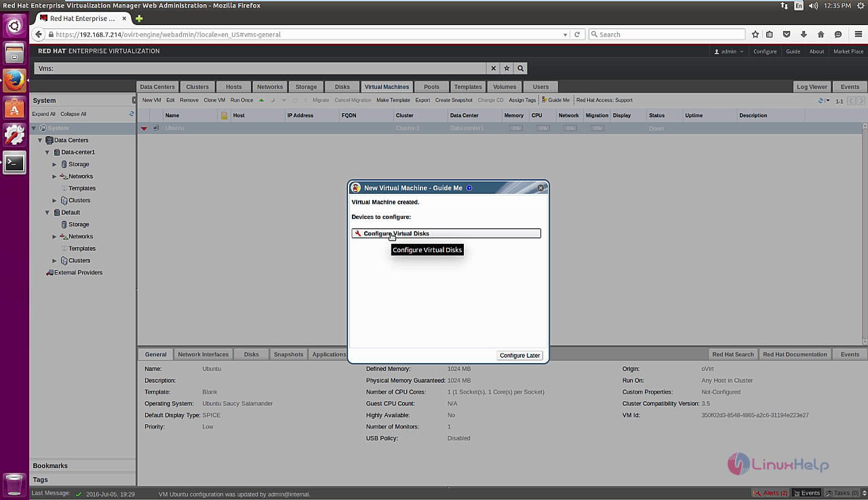Open sound volume indicator in top panel
This screenshot has height=500, width=868.
click(x=813, y=5)
